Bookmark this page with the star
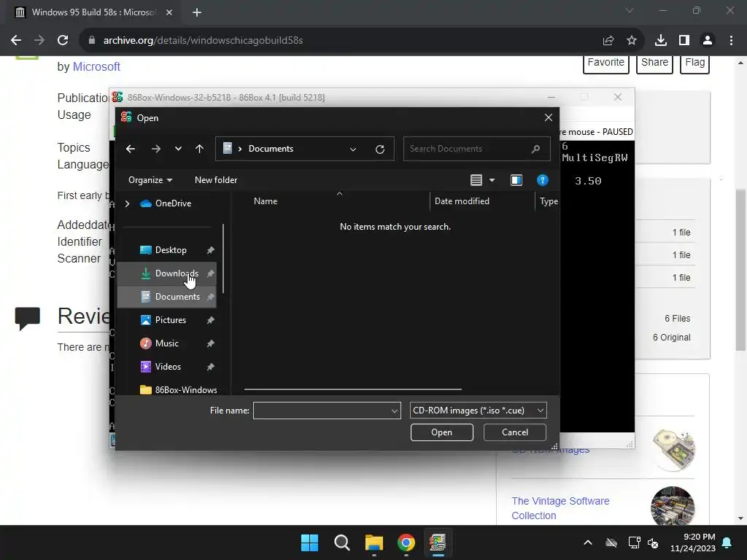The width and height of the screenshot is (747, 560). coord(632,41)
